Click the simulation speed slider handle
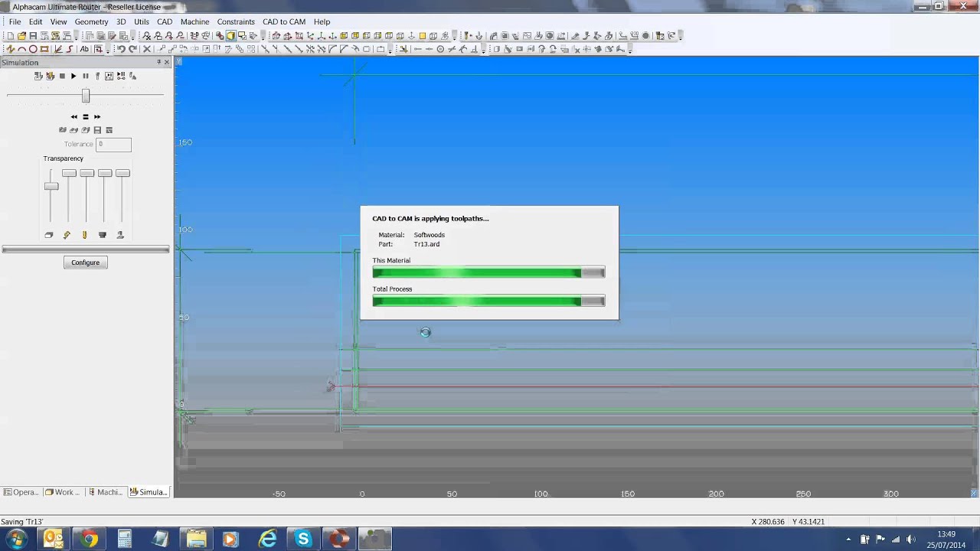The width and height of the screenshot is (980, 551). (x=86, y=96)
